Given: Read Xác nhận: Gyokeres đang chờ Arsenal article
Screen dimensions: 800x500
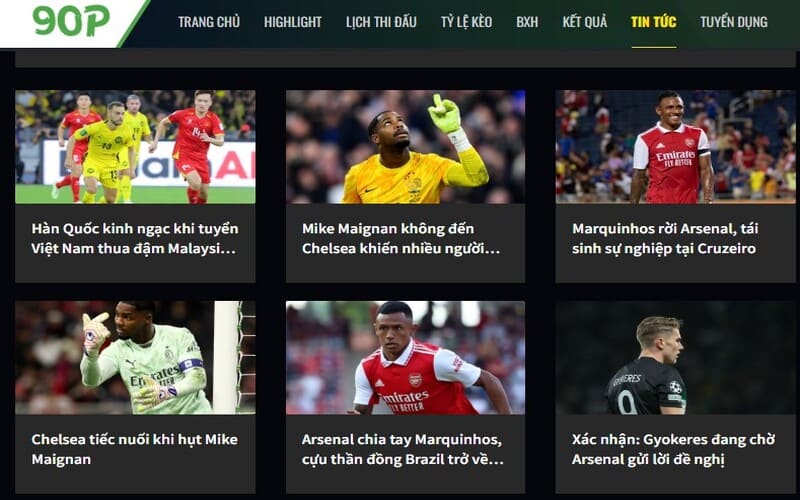Looking at the screenshot, I should 673,449.
